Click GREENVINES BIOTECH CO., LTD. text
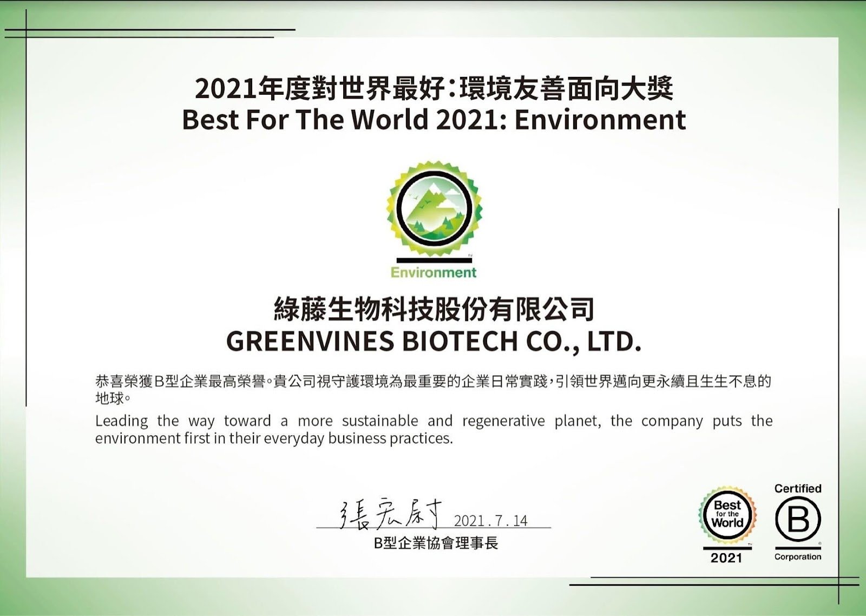The height and width of the screenshot is (616, 866). (434, 342)
